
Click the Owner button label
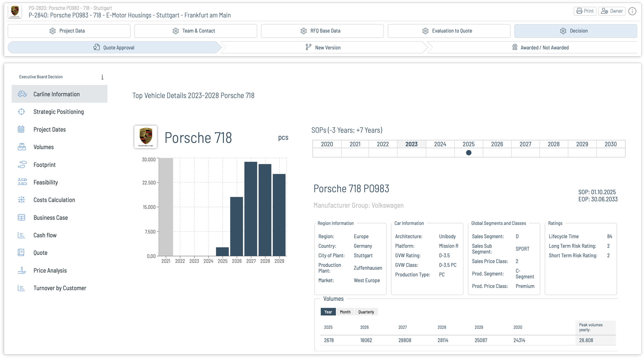tap(616, 11)
